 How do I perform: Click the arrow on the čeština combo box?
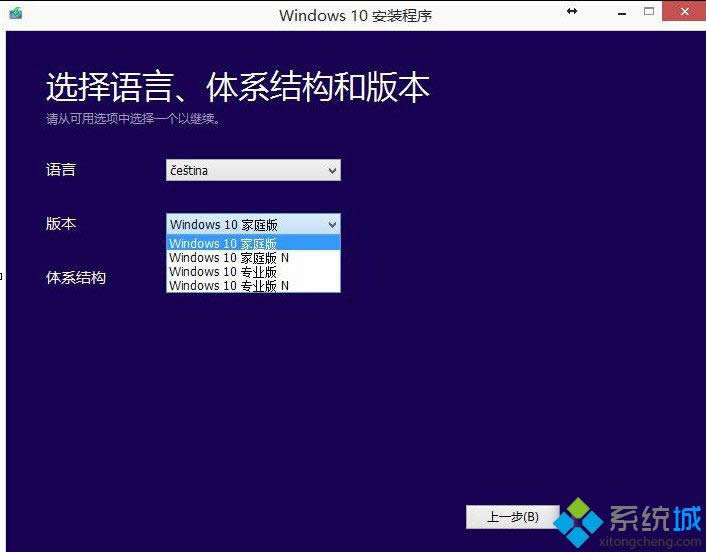pyautogui.click(x=332, y=171)
